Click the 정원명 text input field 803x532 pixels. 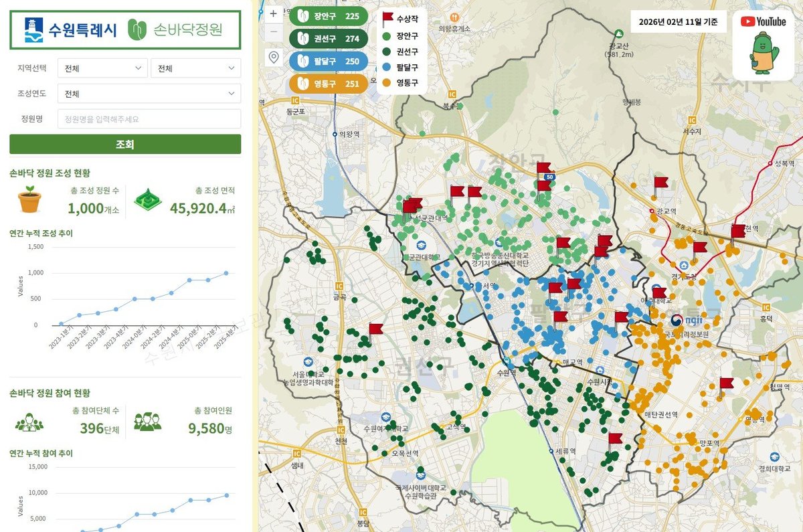[149, 119]
